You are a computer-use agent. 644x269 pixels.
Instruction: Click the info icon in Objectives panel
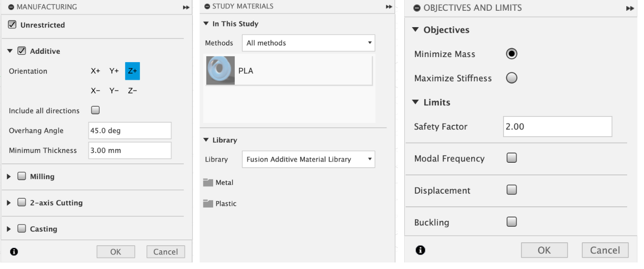point(420,250)
